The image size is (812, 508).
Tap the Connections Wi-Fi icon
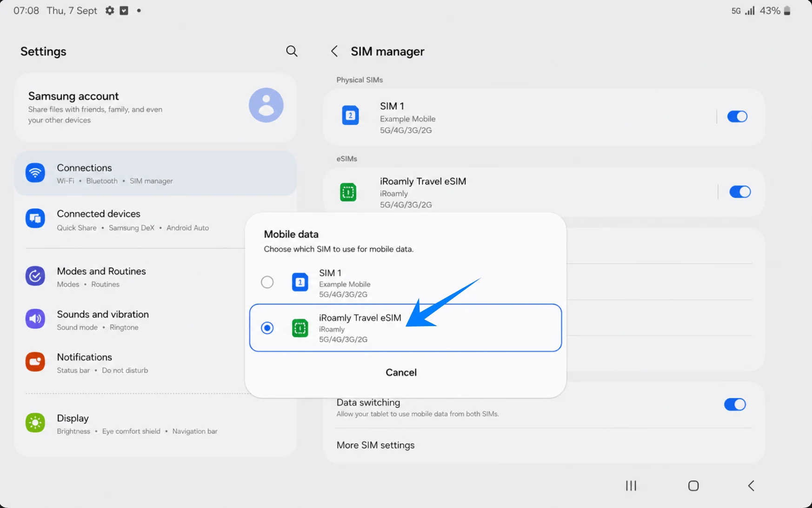35,173
